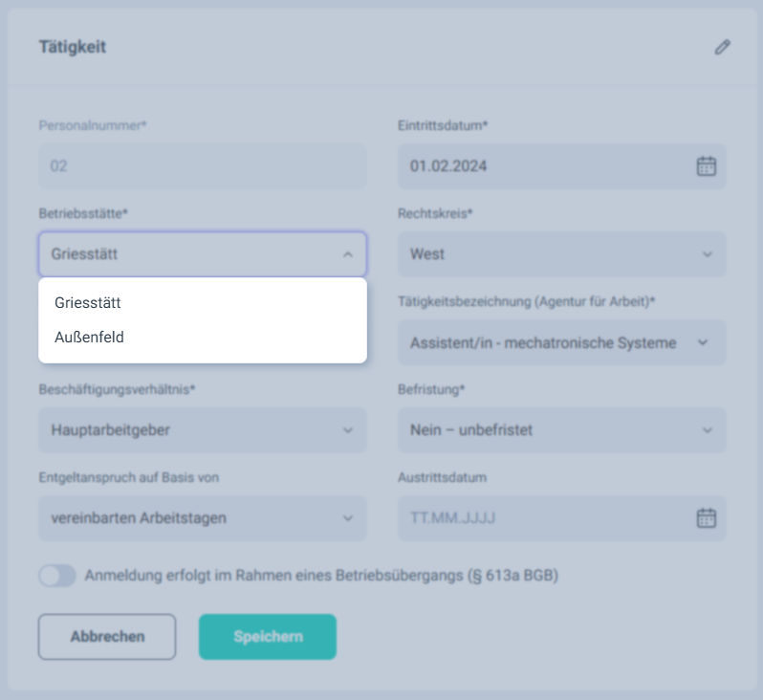Click the Befristung chevron arrow
Screen dimensions: 763x700
(708, 430)
